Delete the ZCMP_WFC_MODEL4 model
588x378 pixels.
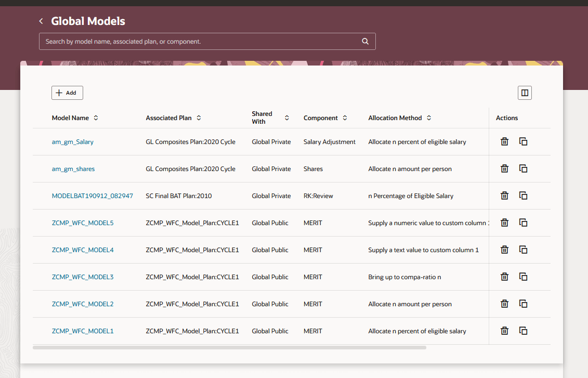[x=504, y=250]
